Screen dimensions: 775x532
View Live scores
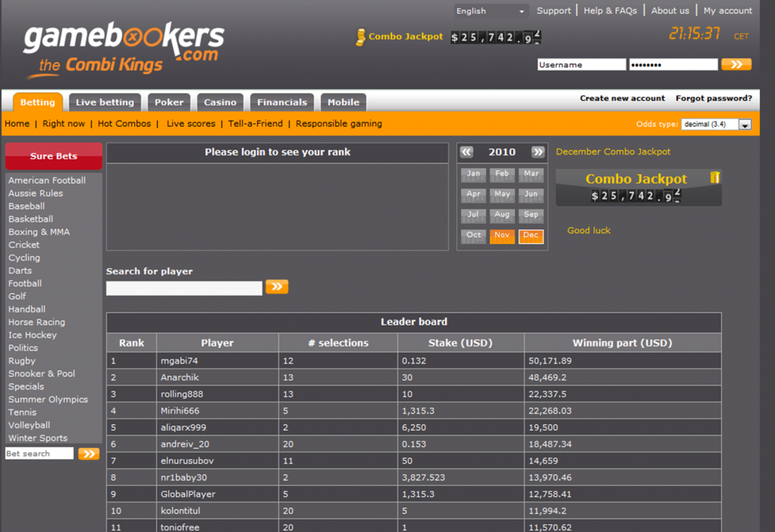(x=191, y=123)
